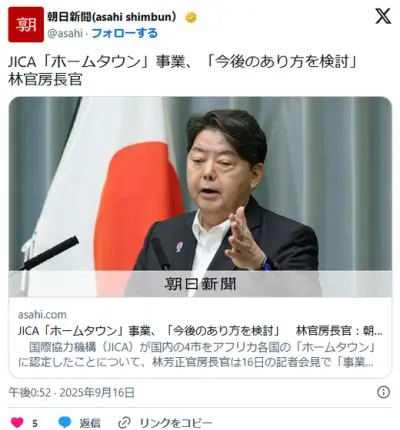Click the フォローする follow link
This screenshot has width=400, height=430.
point(125,33)
